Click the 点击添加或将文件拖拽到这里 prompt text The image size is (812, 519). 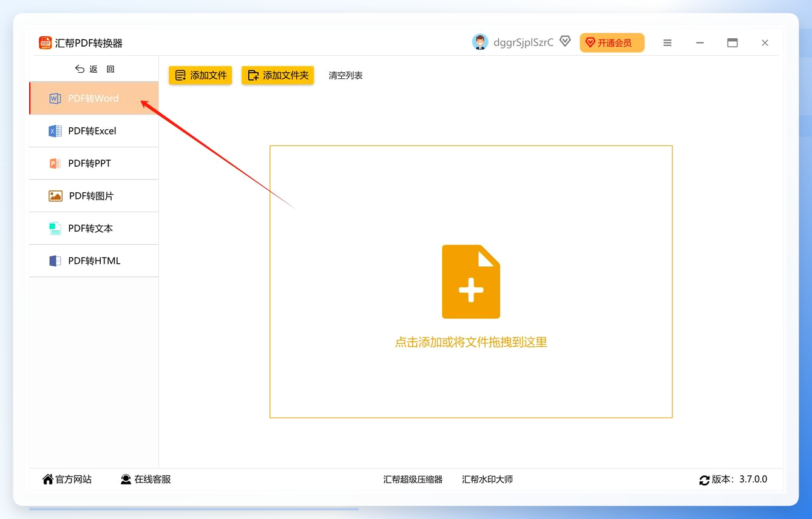471,343
